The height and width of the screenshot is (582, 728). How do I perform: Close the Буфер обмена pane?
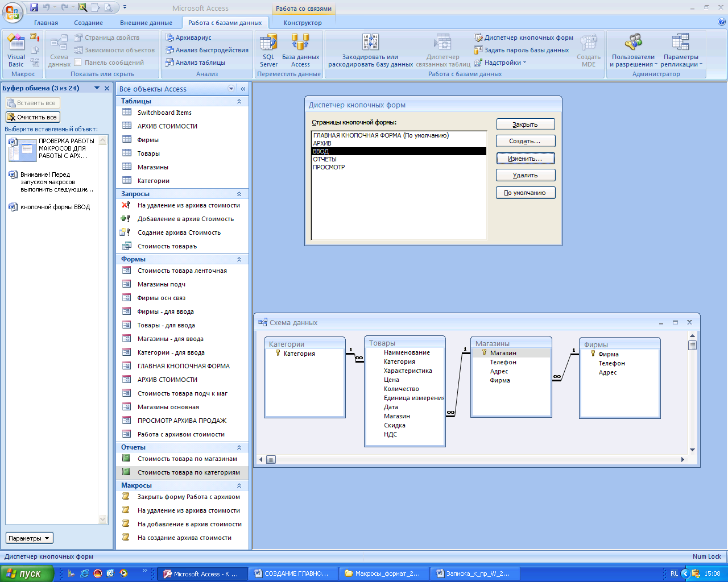click(107, 88)
